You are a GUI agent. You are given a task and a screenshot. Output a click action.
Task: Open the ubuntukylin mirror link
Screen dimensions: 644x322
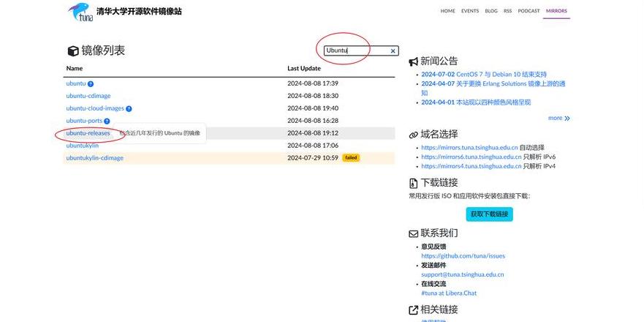(82, 146)
